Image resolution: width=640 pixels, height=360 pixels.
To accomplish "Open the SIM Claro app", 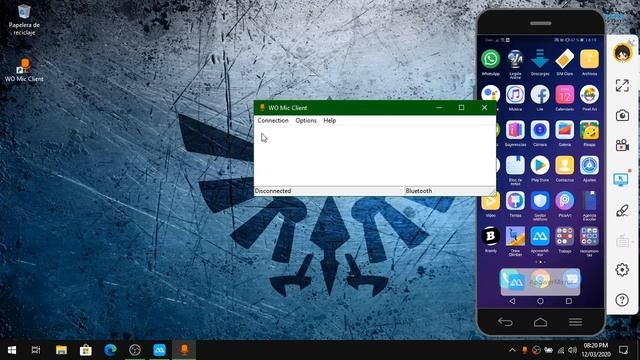I will 564,59.
